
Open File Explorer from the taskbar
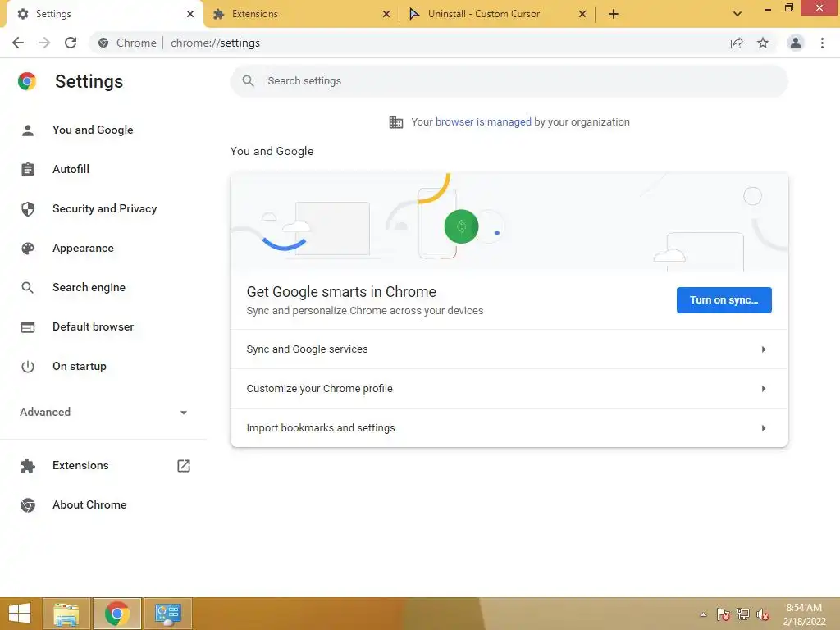66,614
